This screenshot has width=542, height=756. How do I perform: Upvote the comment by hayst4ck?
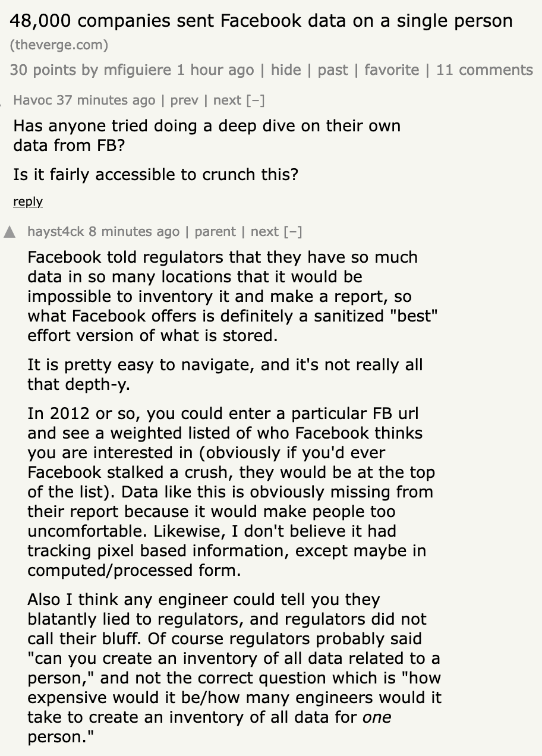pos(10,232)
